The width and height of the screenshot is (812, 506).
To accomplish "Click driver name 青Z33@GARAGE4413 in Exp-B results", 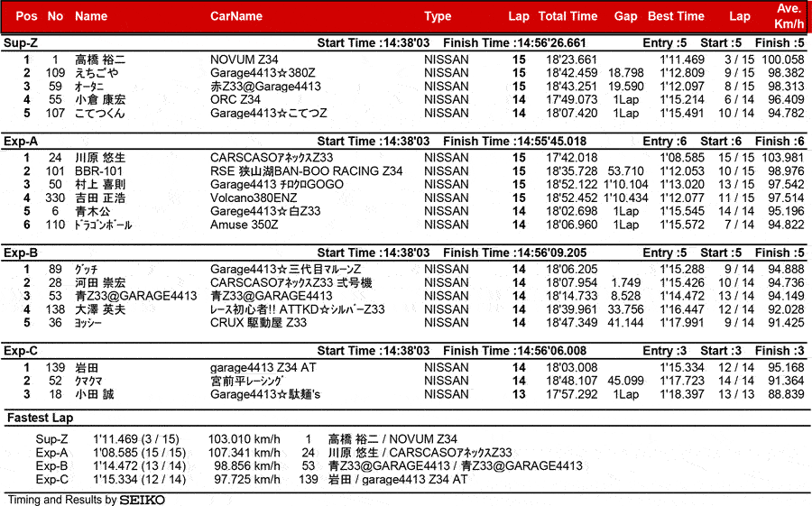I will [135, 296].
